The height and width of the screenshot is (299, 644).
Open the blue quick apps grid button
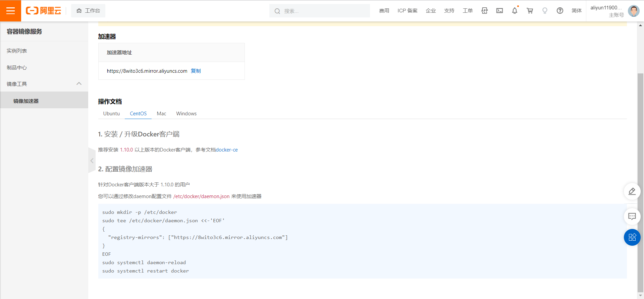(x=632, y=237)
